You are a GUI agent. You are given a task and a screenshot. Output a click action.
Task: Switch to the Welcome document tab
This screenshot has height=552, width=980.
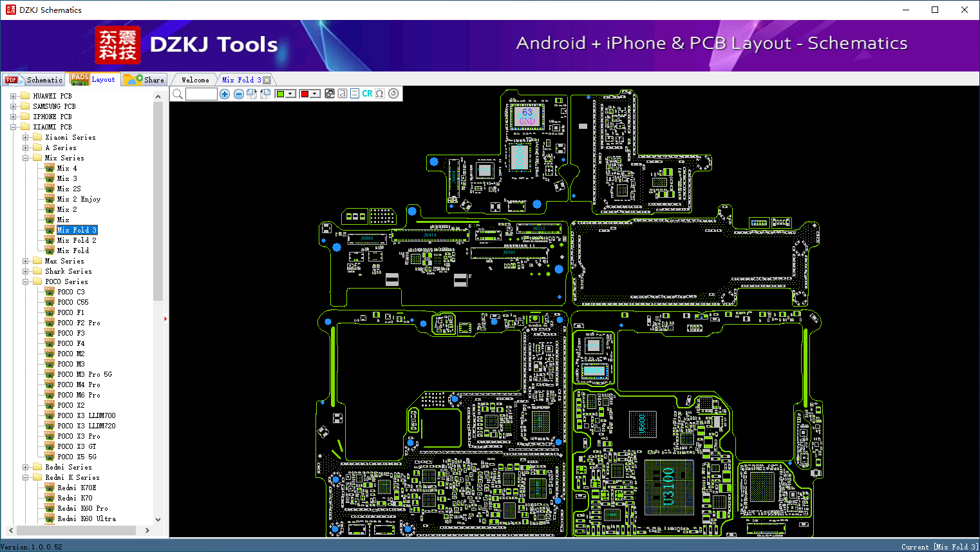[x=195, y=80]
